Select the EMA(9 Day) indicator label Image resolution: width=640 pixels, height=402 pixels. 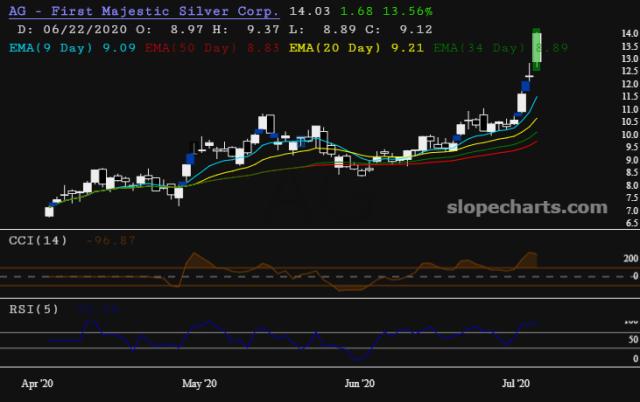[x=51, y=48]
